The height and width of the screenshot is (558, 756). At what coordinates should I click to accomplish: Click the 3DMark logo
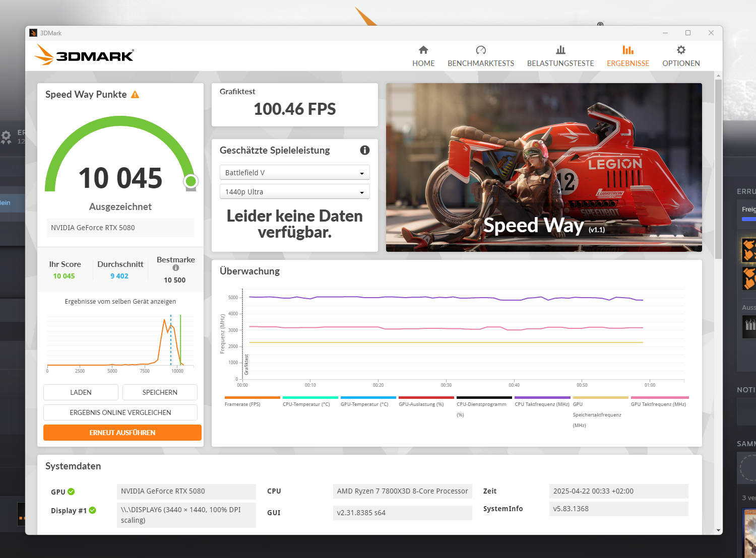[84, 55]
